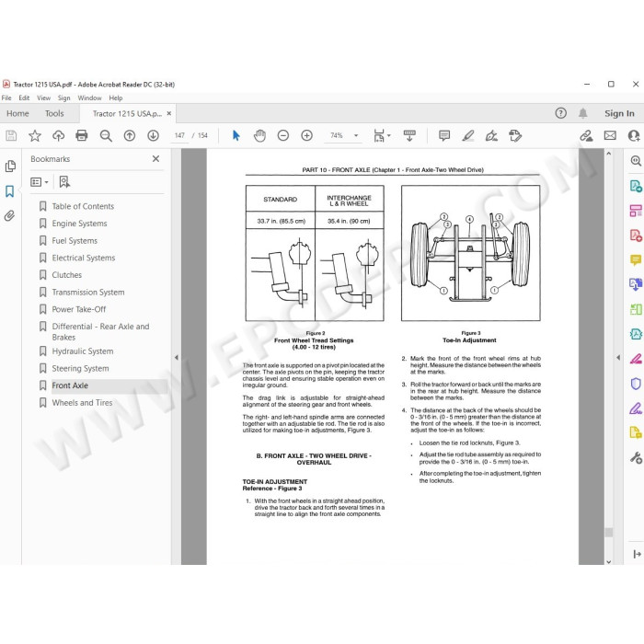
Task: Click the read mode keyboard icon
Action: (x=409, y=135)
